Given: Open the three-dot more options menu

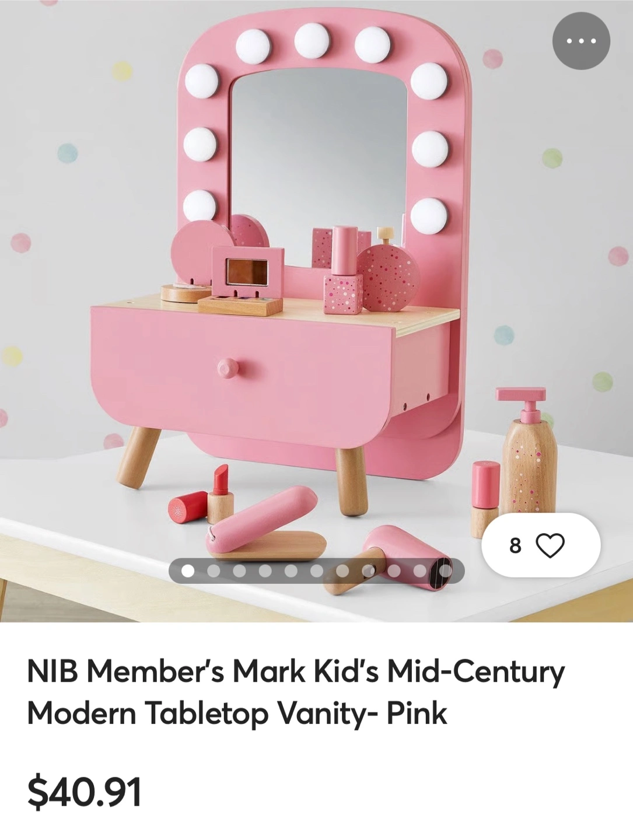Looking at the screenshot, I should (581, 41).
